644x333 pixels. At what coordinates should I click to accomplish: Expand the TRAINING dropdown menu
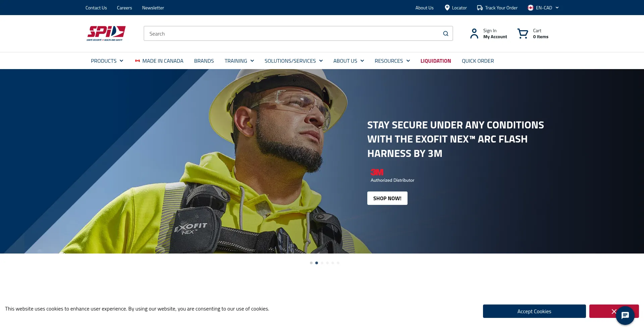click(239, 61)
